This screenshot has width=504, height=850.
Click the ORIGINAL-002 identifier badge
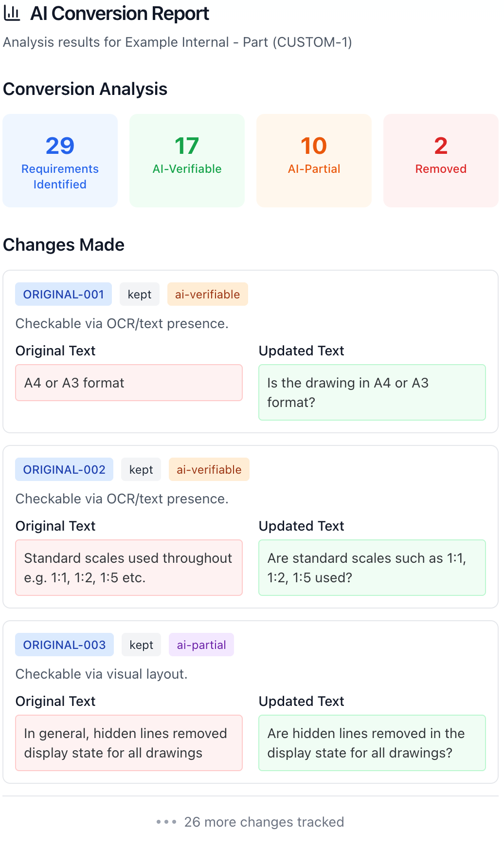(x=64, y=470)
